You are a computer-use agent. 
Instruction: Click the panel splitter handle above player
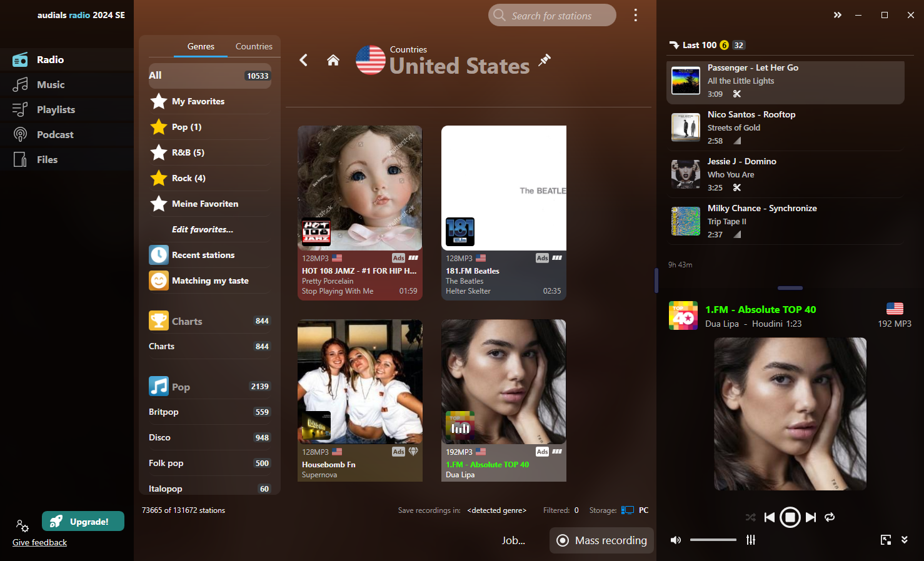tap(790, 288)
